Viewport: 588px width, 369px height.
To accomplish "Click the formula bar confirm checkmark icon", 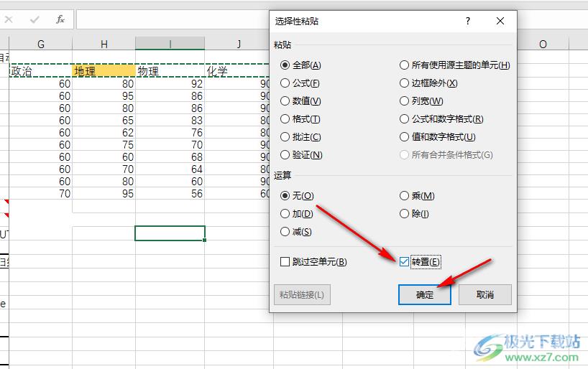I will (35, 19).
